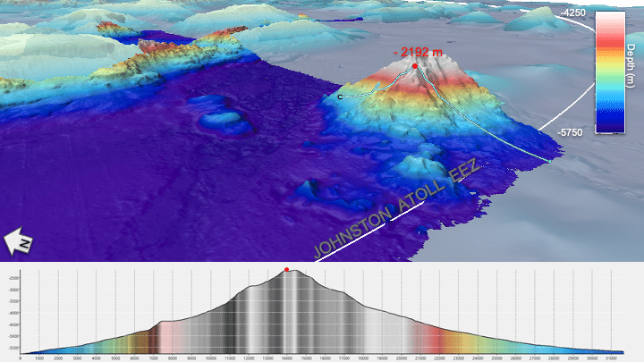Click the '-4500' depth axis label
644x362 pixels.
pos(13,324)
